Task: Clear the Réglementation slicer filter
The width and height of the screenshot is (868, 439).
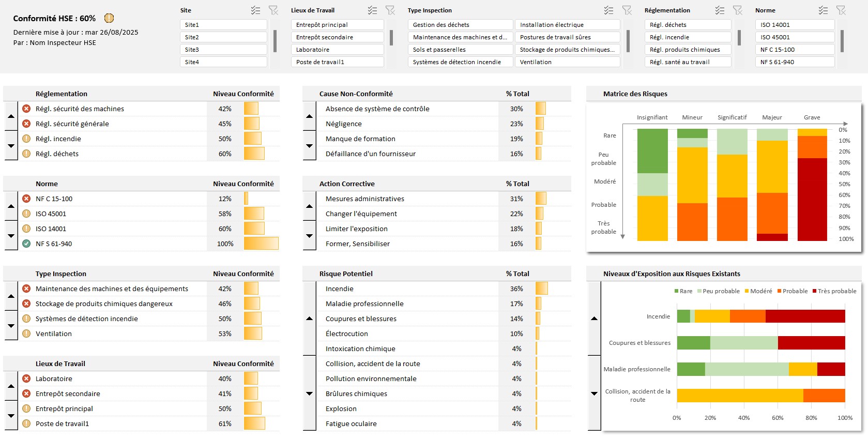Action: click(738, 10)
